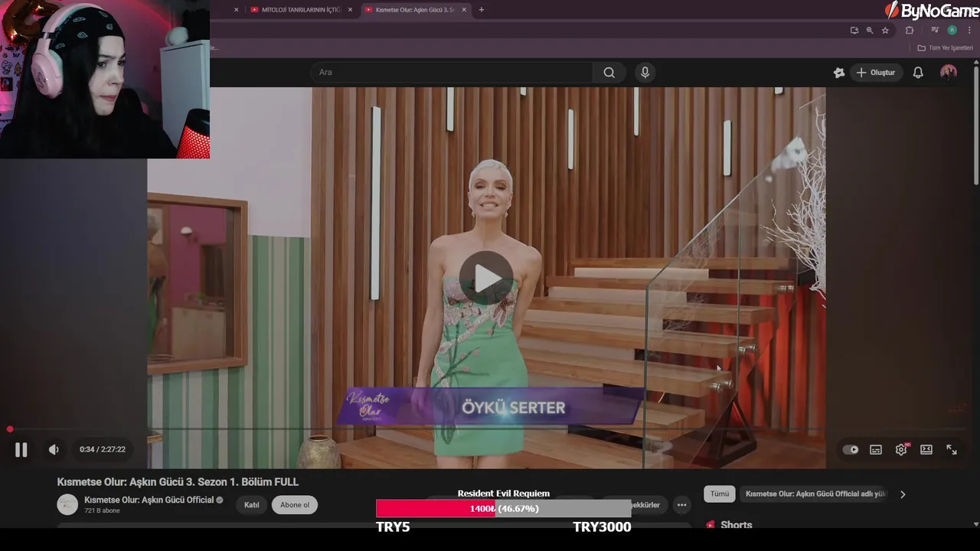This screenshot has width=980, height=551.
Task: Open the Chrome profile avatar
Action: [952, 31]
